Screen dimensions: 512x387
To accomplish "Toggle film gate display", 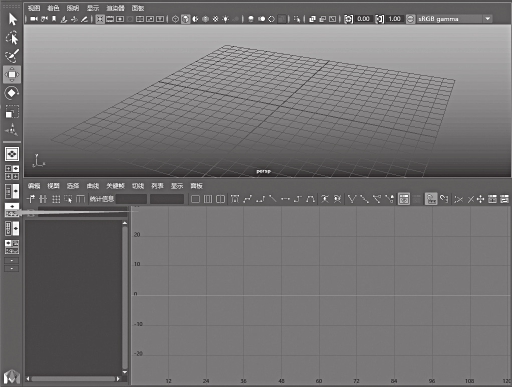I will click(110, 19).
